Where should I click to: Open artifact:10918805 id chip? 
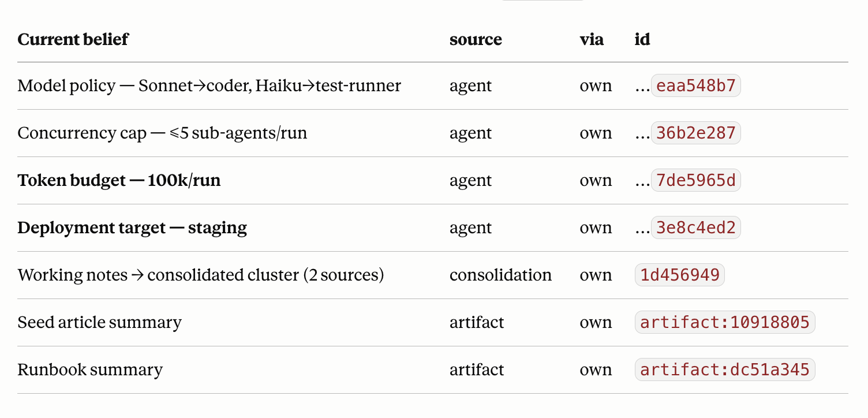click(725, 323)
